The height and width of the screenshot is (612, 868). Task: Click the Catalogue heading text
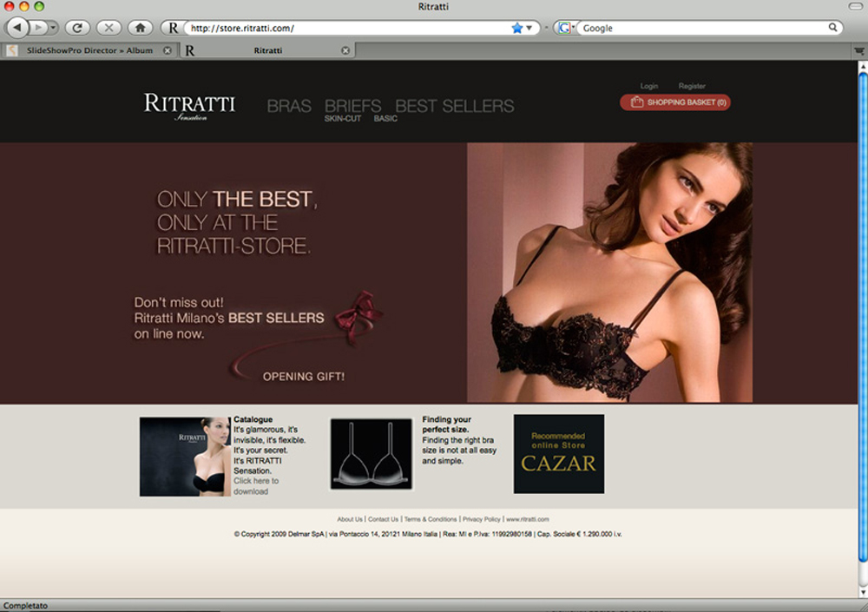pos(253,419)
